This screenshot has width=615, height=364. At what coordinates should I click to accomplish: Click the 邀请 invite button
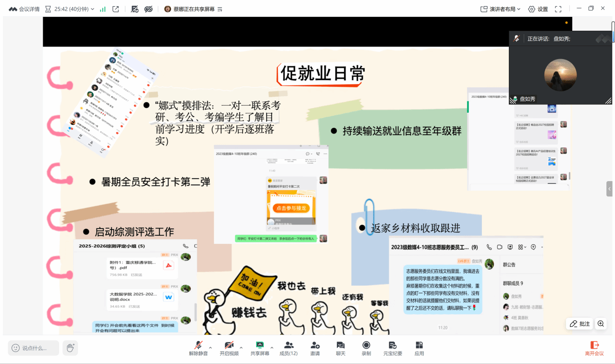(x=315, y=348)
